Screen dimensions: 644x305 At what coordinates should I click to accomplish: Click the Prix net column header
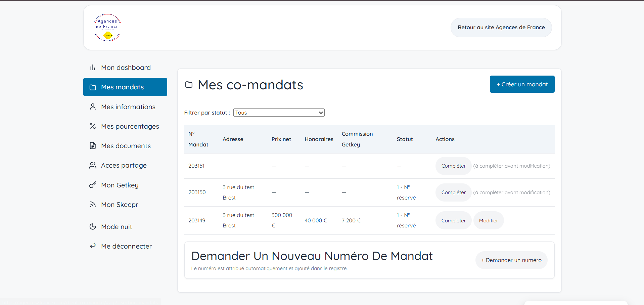[281, 139]
